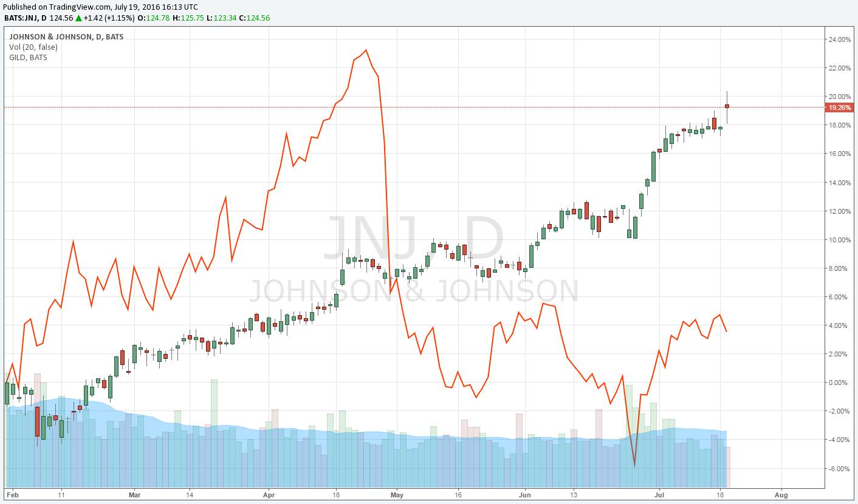Click the Aug label on the time axis
This screenshot has height=504, width=858.
781,495
